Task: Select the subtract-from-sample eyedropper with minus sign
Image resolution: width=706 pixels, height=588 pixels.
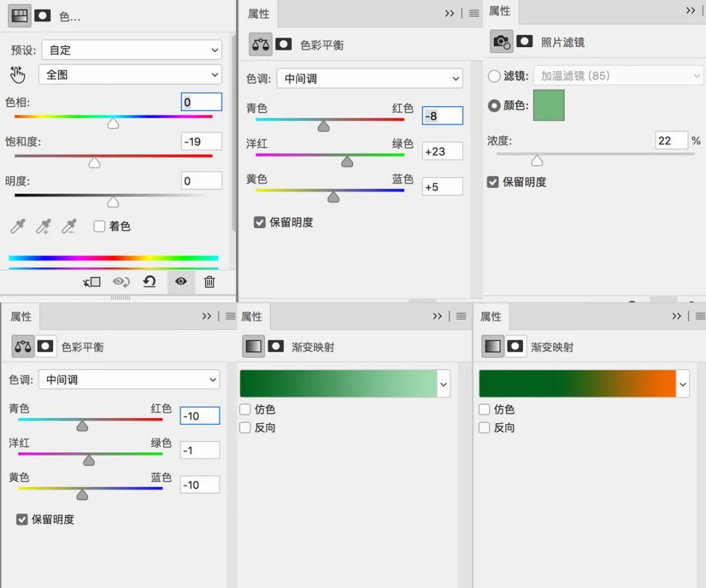Action: (x=69, y=227)
